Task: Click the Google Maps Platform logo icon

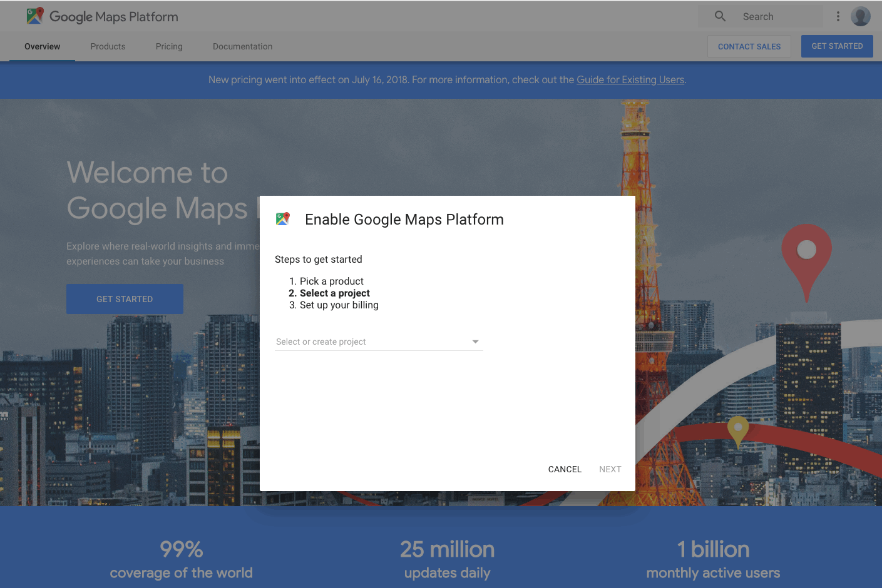Action: pyautogui.click(x=35, y=16)
